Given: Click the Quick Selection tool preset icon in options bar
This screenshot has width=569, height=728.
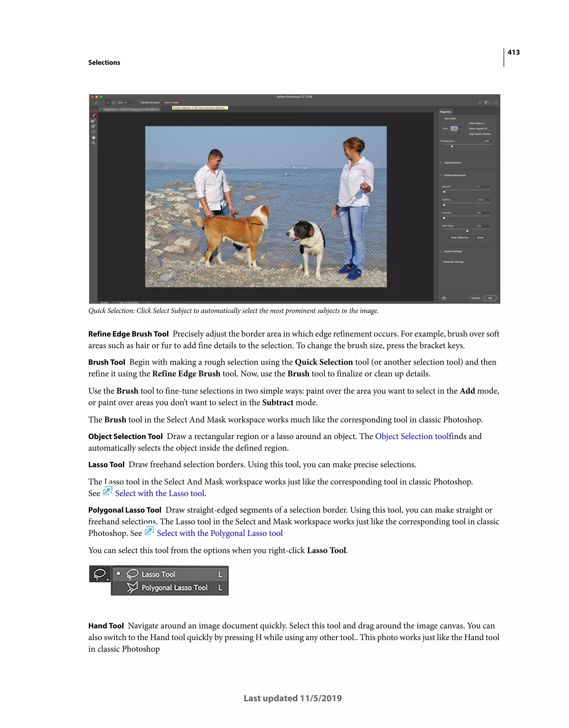Looking at the screenshot, I should click(96, 103).
